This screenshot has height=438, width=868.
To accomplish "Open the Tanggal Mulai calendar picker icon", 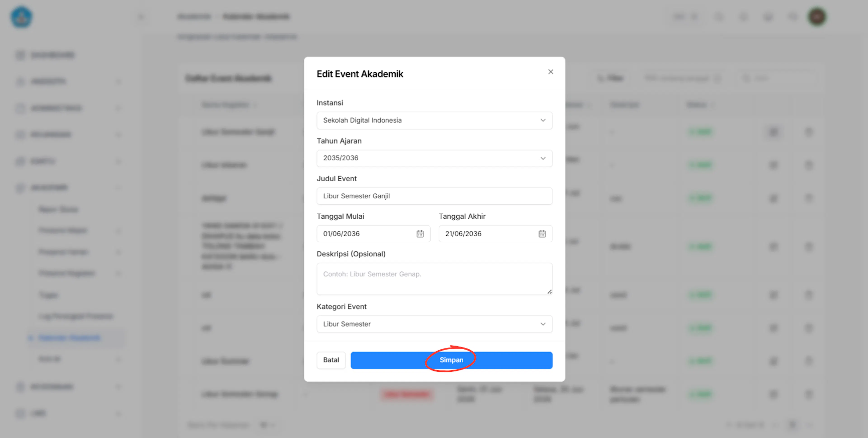I will click(x=420, y=234).
